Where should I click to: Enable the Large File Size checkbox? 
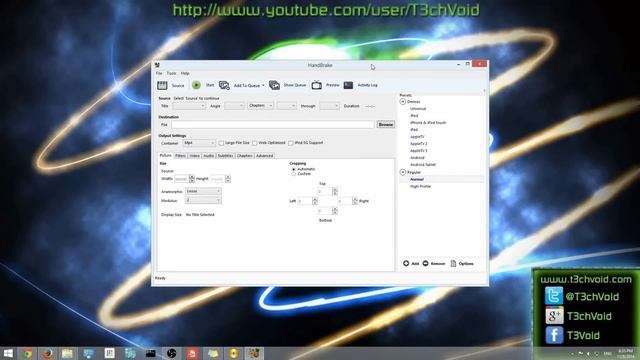(x=221, y=143)
